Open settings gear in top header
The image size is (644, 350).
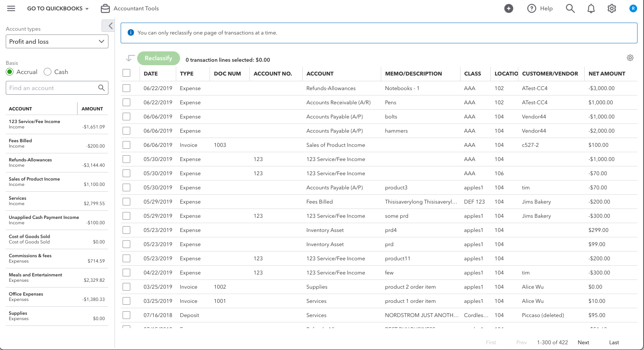[x=612, y=8]
